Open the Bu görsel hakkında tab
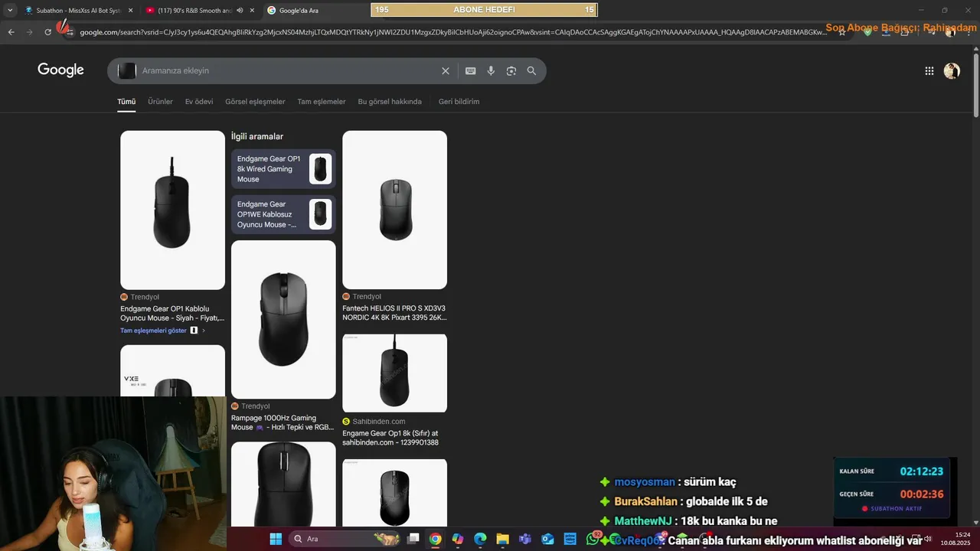The image size is (980, 551). [x=390, y=102]
